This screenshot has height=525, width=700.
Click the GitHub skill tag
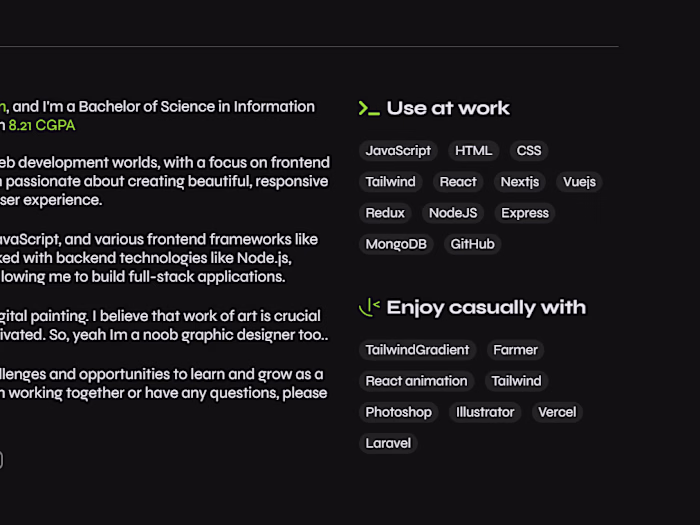[x=472, y=244]
